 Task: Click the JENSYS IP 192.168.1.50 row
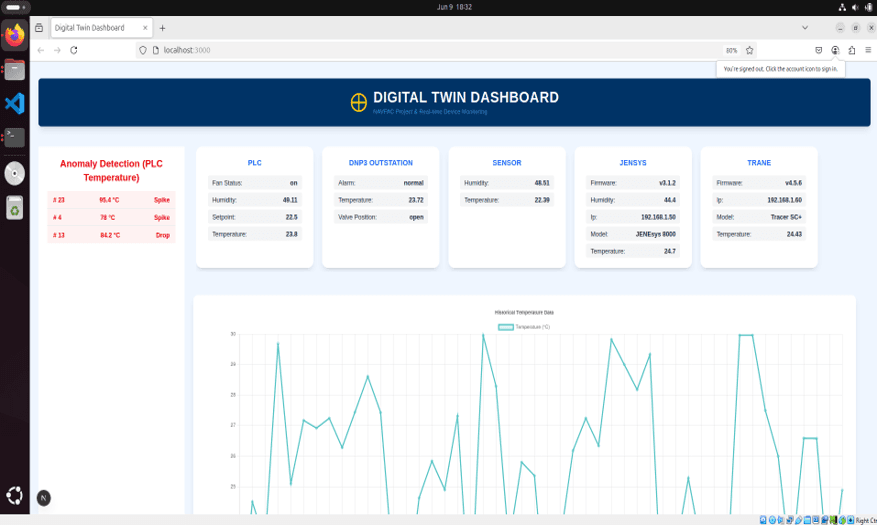pyautogui.click(x=633, y=217)
